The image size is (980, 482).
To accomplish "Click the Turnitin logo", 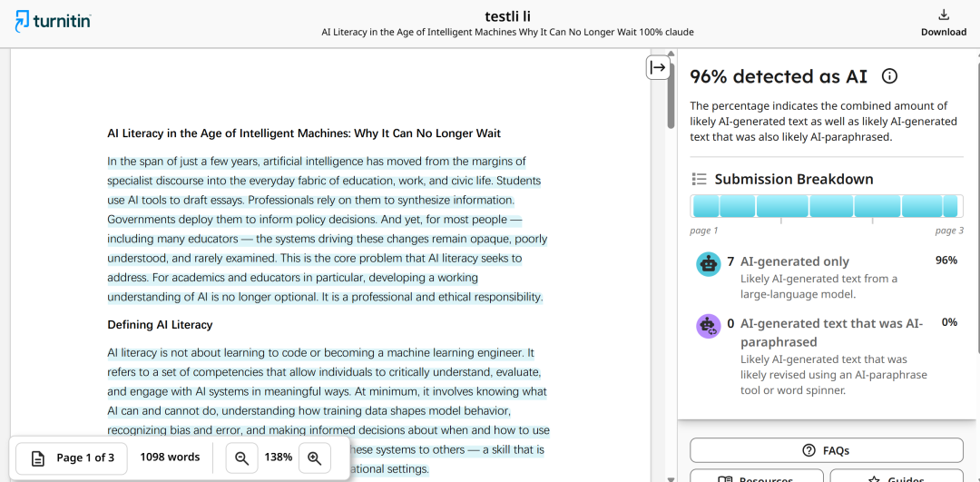I will pyautogui.click(x=54, y=20).
